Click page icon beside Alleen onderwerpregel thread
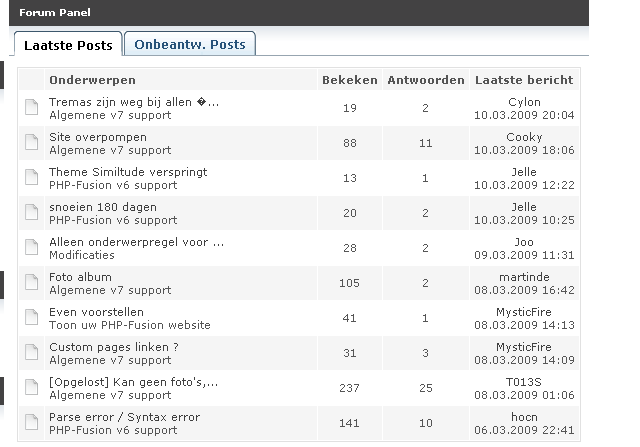Image resolution: width=640 pixels, height=447 pixels. (x=31, y=248)
